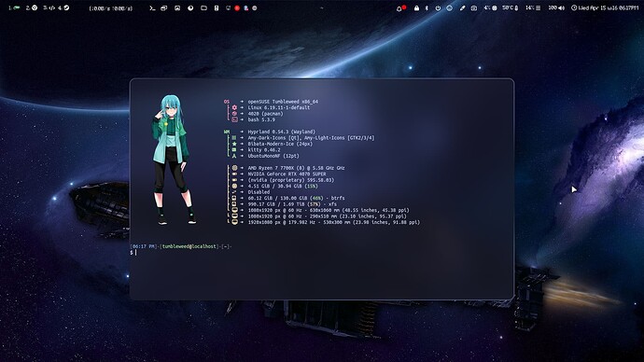The width and height of the screenshot is (644, 362).
Task: Switch to workspace 1
Action: click(x=14, y=7)
